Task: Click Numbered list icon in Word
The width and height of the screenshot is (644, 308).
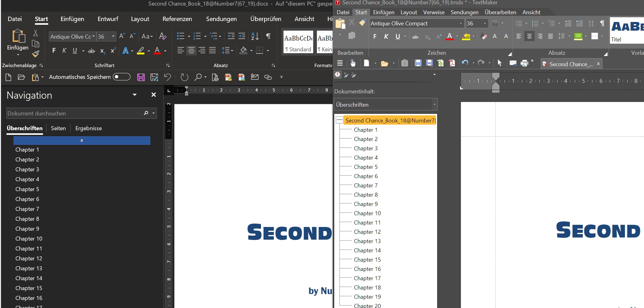Action: coord(197,36)
